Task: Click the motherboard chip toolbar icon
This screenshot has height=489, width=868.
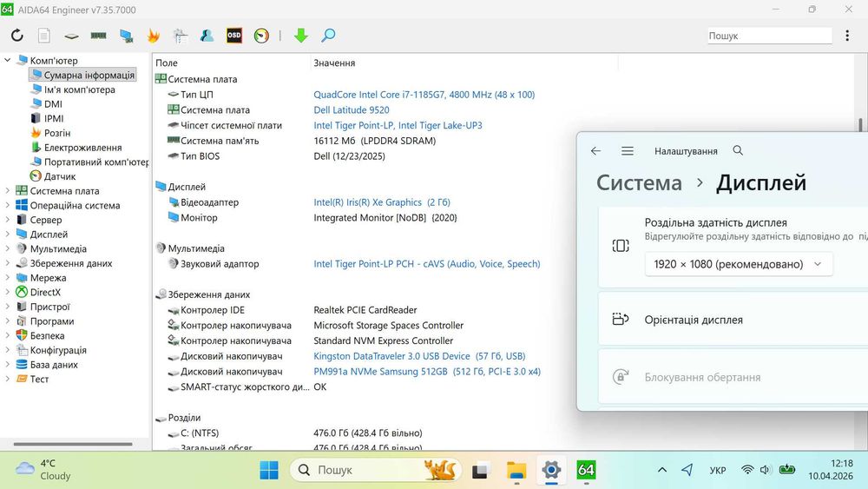Action: (x=71, y=36)
